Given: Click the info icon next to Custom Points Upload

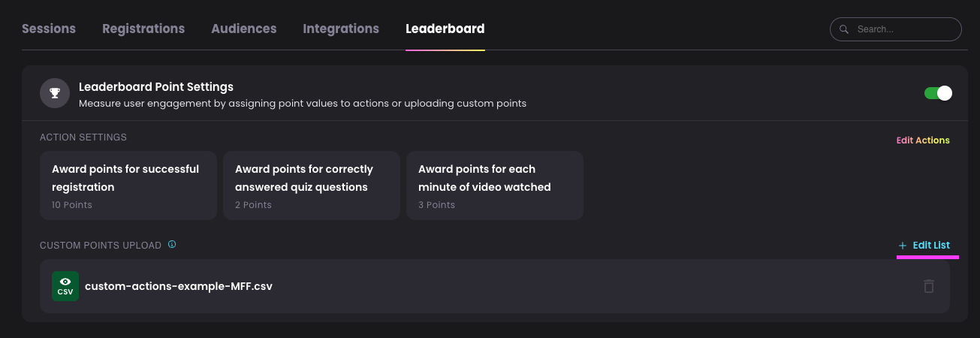Looking at the screenshot, I should 172,244.
